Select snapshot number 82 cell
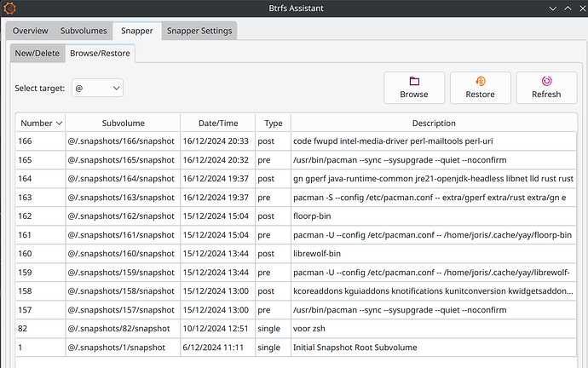This screenshot has height=368, width=588. [x=41, y=329]
